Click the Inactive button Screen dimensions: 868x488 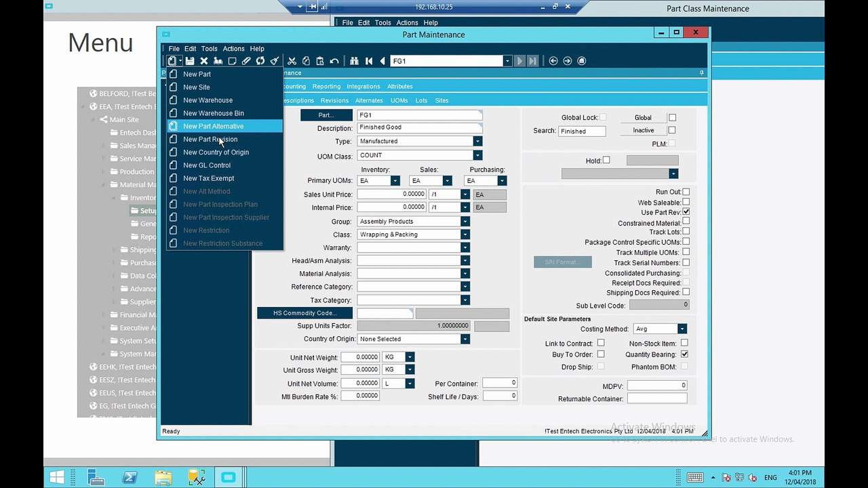click(644, 130)
